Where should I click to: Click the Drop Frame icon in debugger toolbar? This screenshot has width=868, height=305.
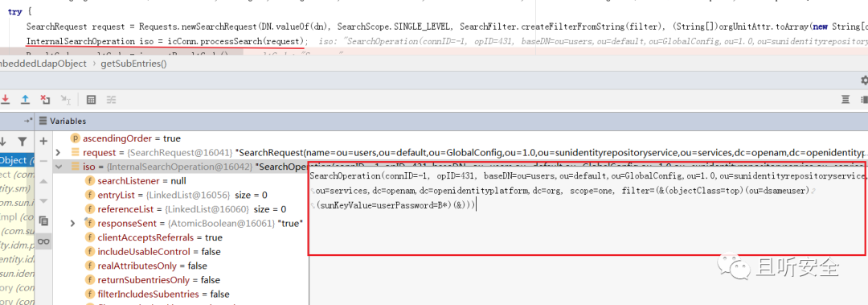pos(45,99)
